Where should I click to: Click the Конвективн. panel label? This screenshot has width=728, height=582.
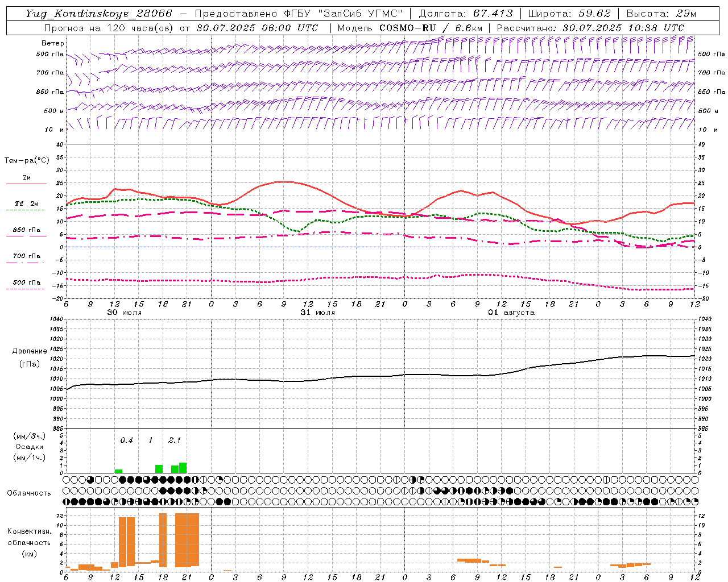tap(29, 531)
